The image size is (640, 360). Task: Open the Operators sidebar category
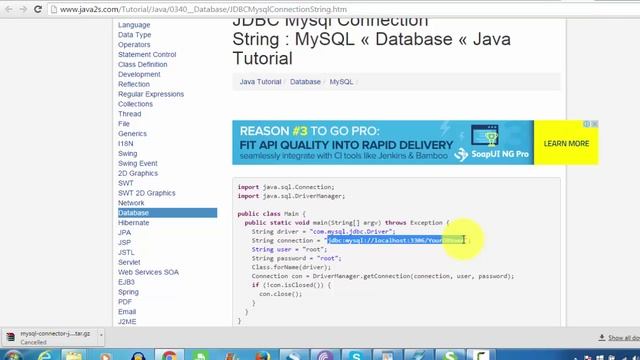pos(134,44)
